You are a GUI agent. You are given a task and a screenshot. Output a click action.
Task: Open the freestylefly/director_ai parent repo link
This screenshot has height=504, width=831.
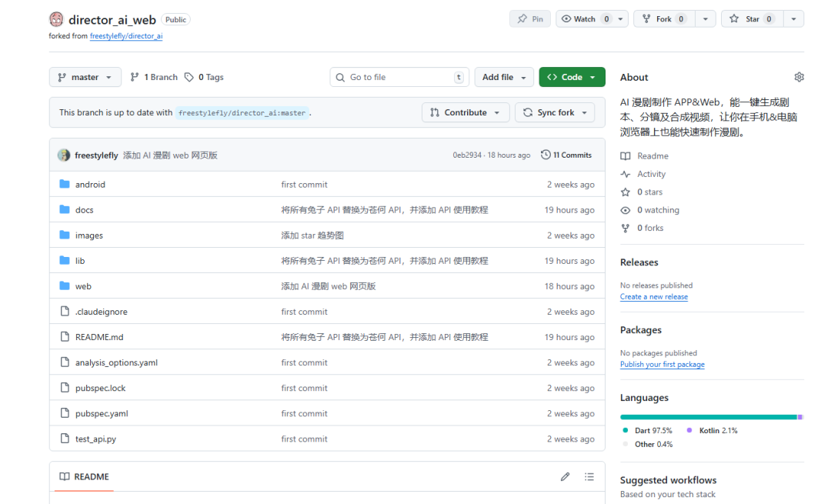[x=126, y=36]
